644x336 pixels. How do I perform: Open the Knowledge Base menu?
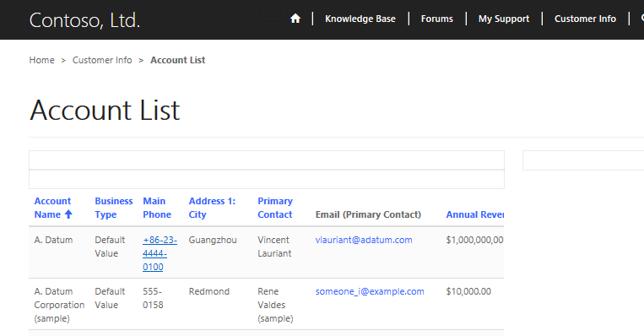(x=360, y=19)
